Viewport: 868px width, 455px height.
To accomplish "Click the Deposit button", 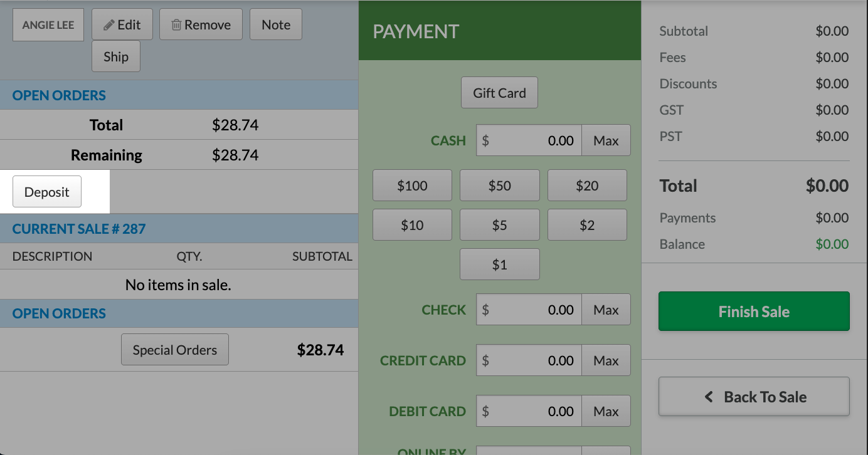I will click(x=47, y=192).
